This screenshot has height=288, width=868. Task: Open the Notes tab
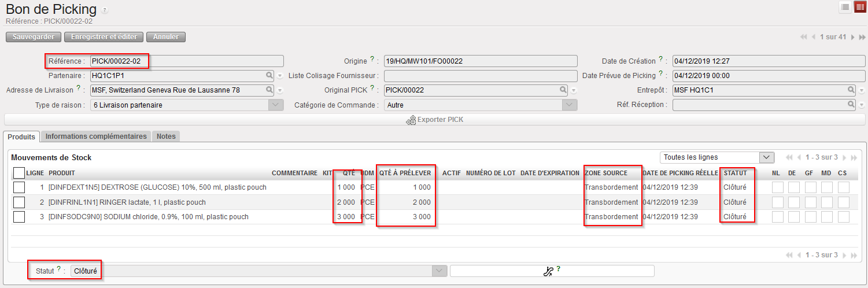pos(166,136)
